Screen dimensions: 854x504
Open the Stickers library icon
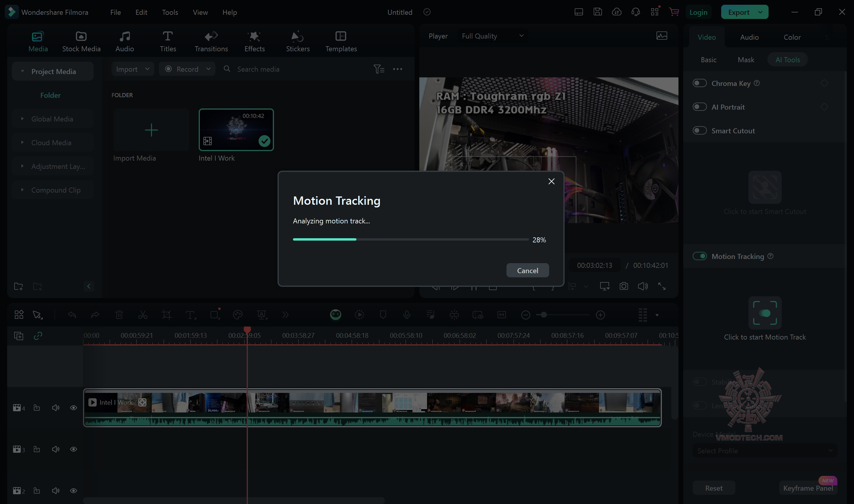(x=297, y=36)
